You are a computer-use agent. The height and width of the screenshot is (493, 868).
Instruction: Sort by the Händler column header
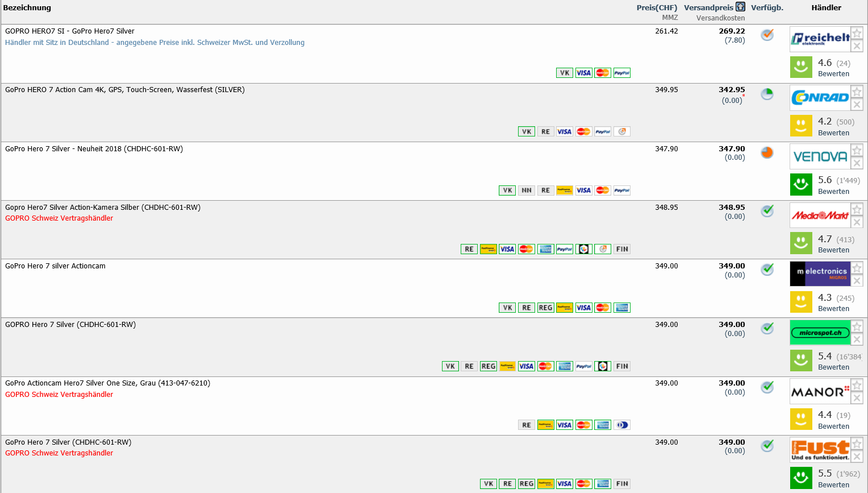[x=826, y=7]
